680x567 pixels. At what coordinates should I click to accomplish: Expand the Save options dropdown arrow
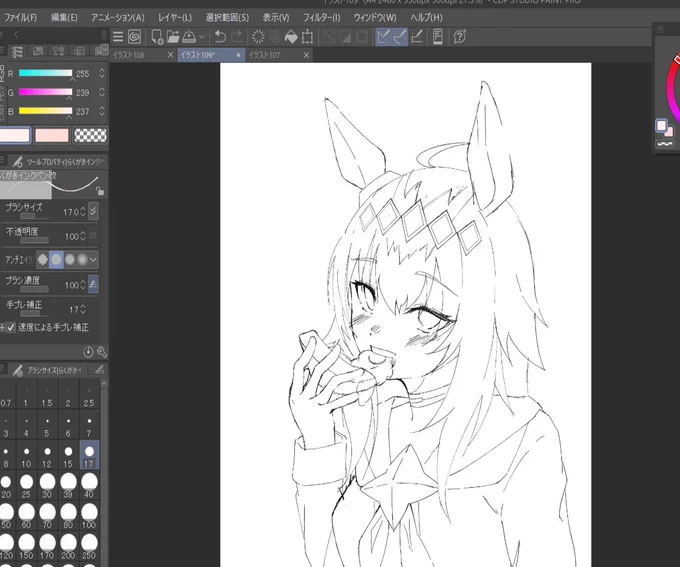pyautogui.click(x=201, y=37)
